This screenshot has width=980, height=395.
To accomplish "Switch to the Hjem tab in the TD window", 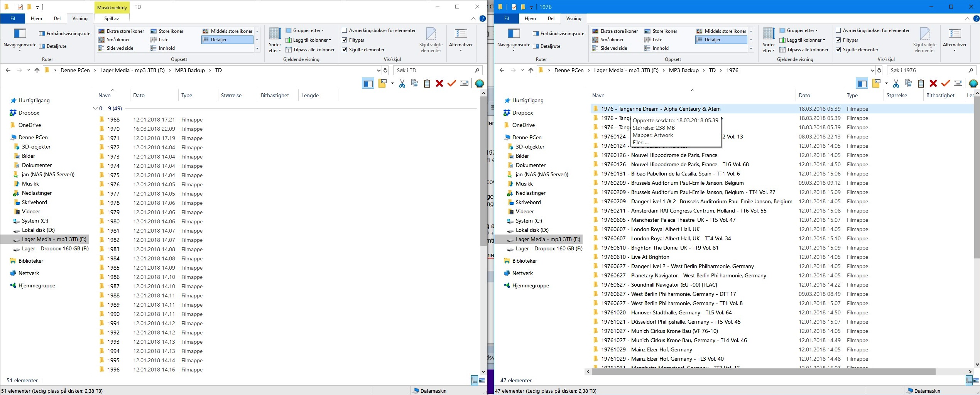I will tap(36, 18).
